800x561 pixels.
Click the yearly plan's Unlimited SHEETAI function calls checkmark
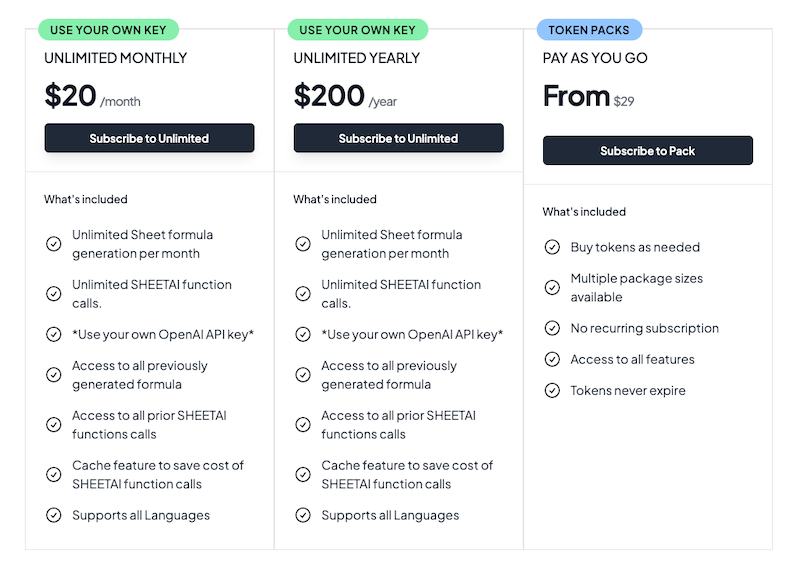point(303,294)
